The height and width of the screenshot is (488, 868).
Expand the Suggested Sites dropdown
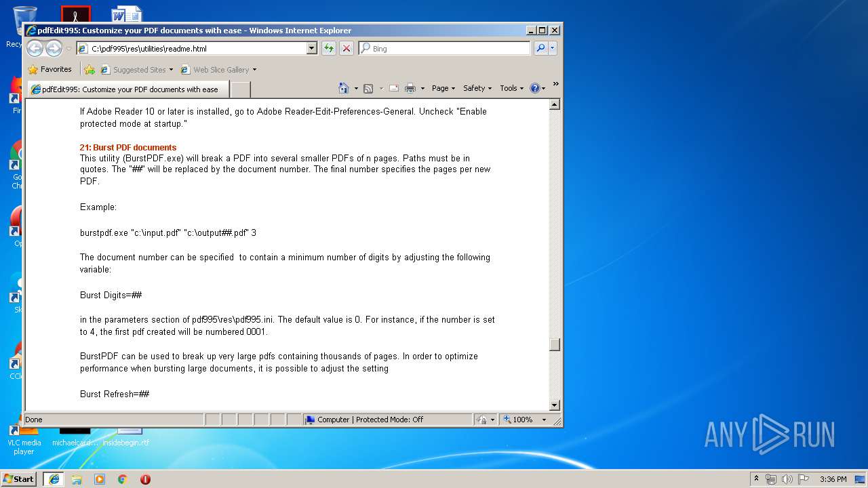coord(171,70)
